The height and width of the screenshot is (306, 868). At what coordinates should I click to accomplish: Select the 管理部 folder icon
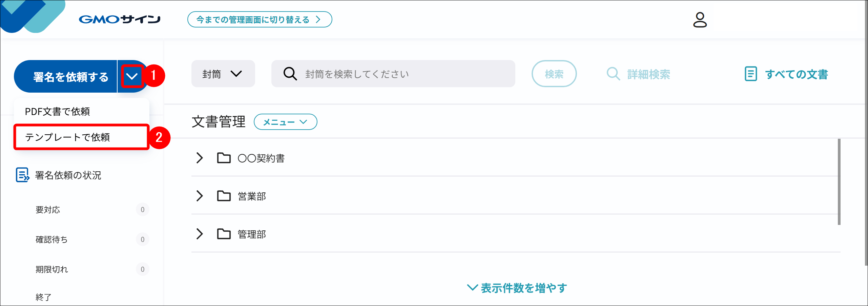[x=224, y=234]
